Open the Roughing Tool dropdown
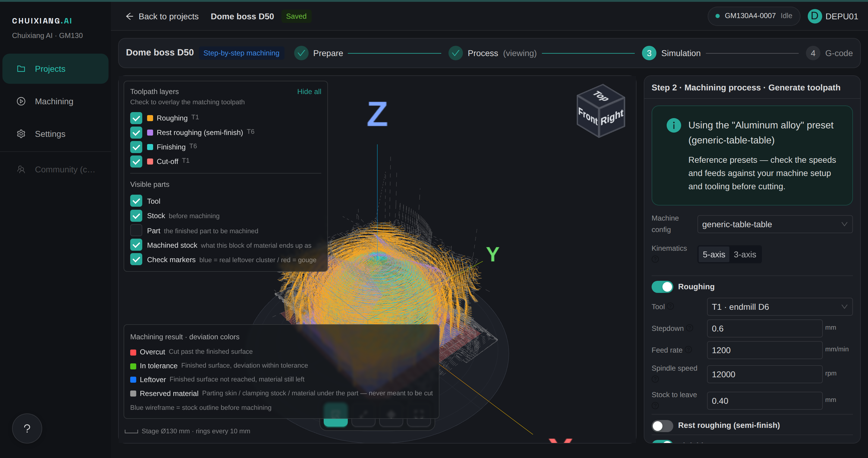 tap(779, 307)
